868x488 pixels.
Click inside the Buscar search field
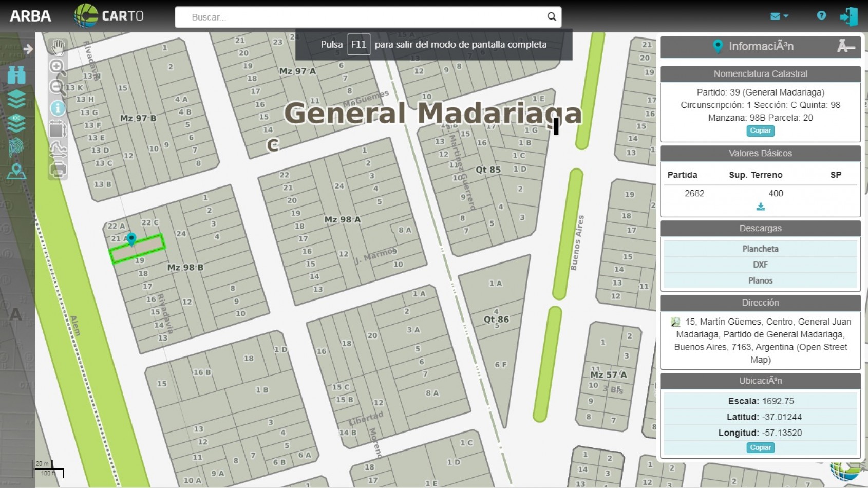tap(360, 16)
